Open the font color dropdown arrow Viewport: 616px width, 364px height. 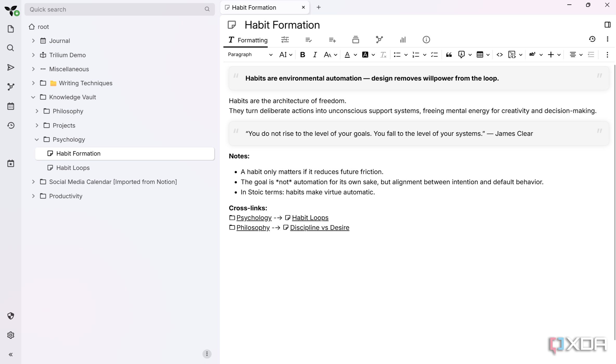click(x=355, y=55)
